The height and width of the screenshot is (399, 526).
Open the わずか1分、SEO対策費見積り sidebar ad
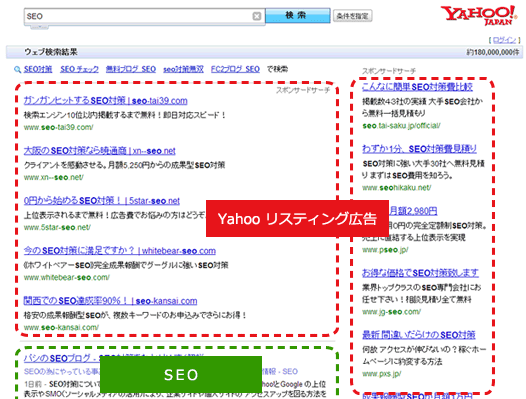coord(419,149)
